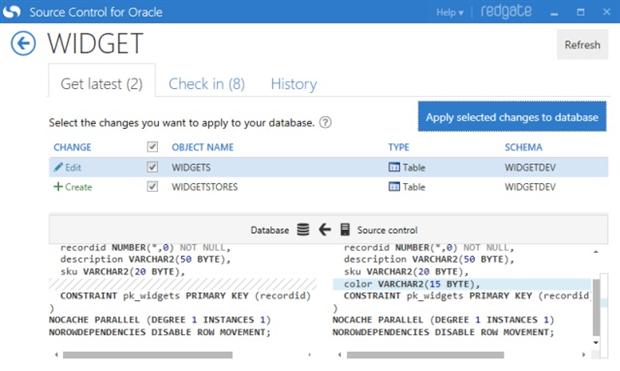The image size is (620, 371).
Task: Click the table icon in WIDGETSTORES row
Action: coord(394,186)
